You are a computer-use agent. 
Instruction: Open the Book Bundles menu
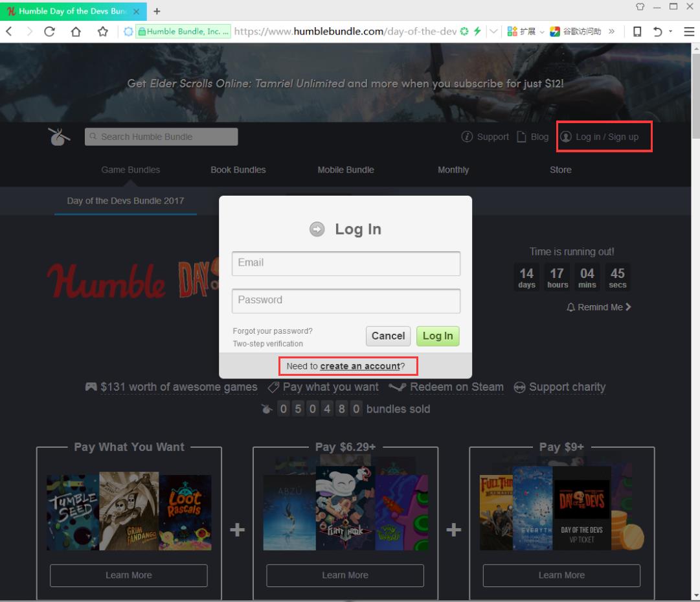tap(238, 170)
